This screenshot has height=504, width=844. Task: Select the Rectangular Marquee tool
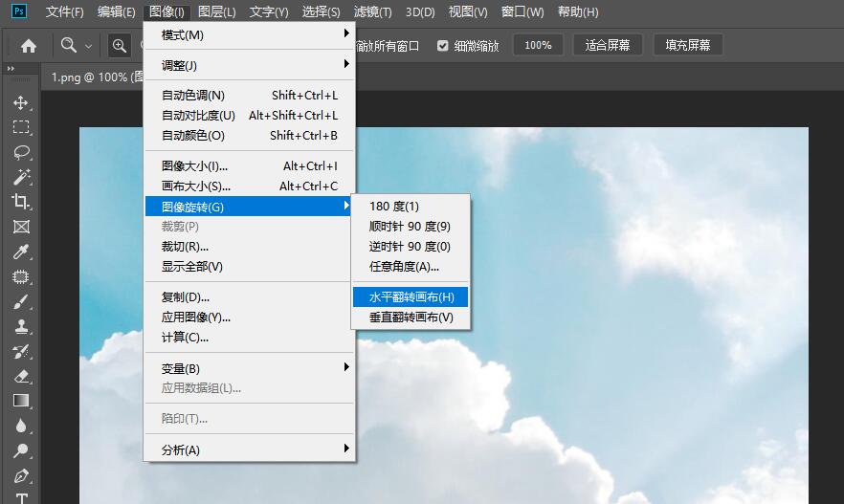21,127
